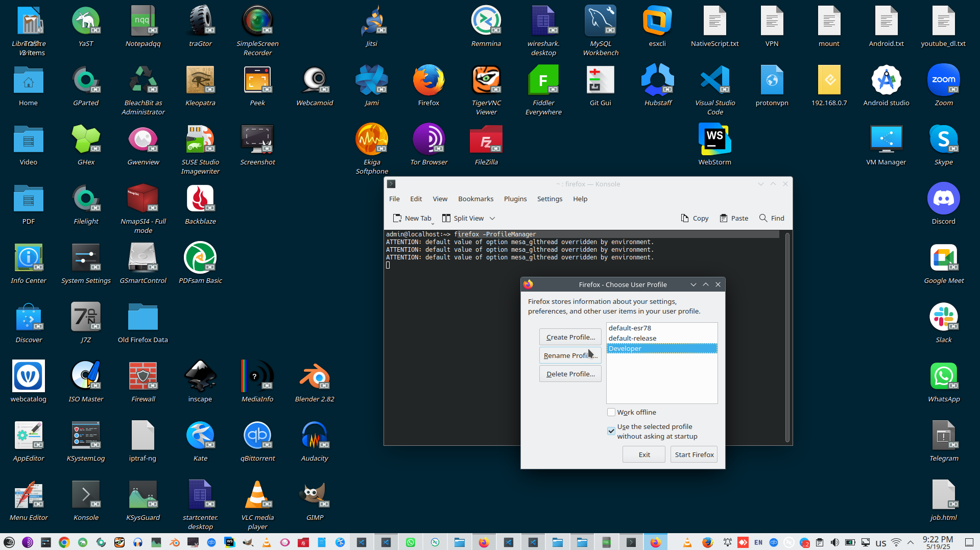The height and width of the screenshot is (550, 980).
Task: Click the Delete Profile... button
Action: coord(570,374)
